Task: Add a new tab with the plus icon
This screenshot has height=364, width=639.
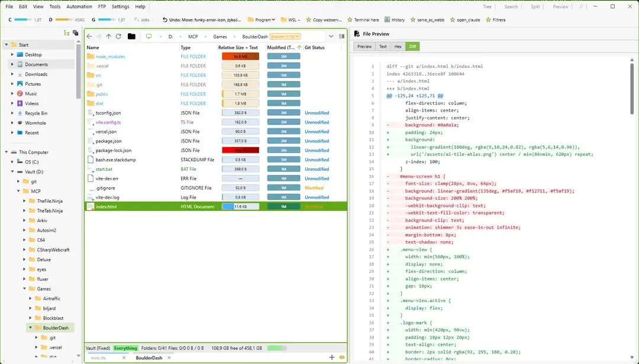Action: 332,357
